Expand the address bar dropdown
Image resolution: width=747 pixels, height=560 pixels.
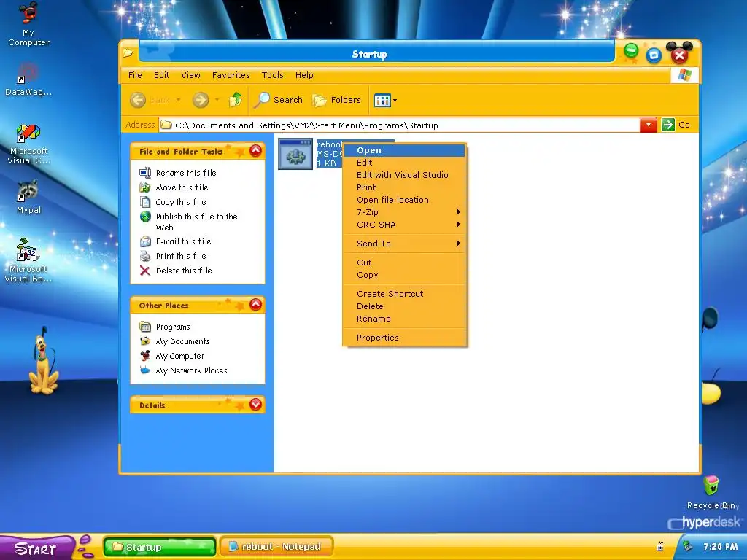coord(649,125)
